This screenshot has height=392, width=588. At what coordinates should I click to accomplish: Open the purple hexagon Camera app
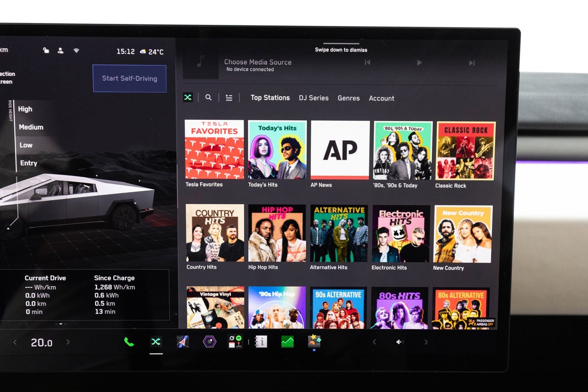[209, 342]
